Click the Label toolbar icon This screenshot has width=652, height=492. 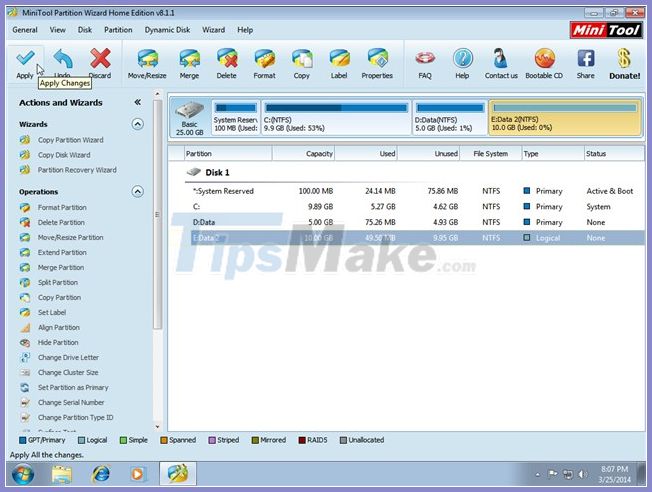click(339, 59)
